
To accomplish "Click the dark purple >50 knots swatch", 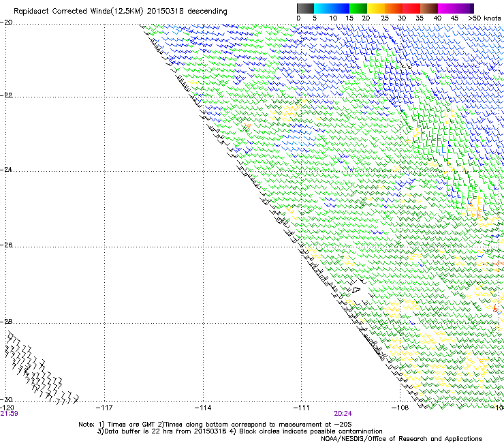I will (471, 8).
